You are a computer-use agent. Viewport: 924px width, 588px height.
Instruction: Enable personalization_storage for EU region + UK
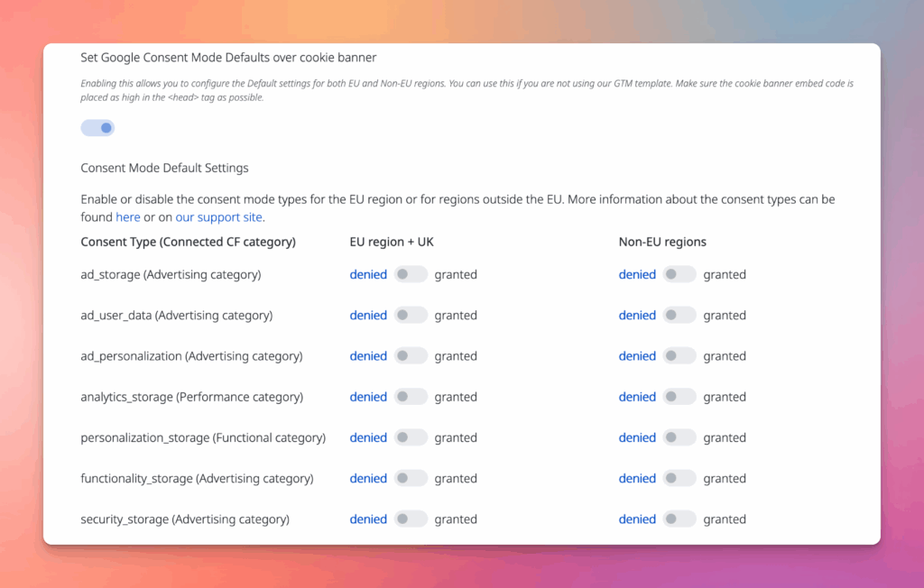pyautogui.click(x=411, y=437)
